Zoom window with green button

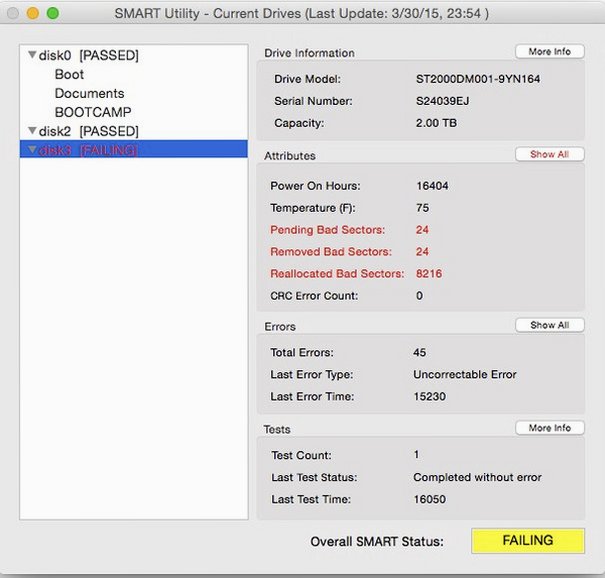(x=52, y=14)
